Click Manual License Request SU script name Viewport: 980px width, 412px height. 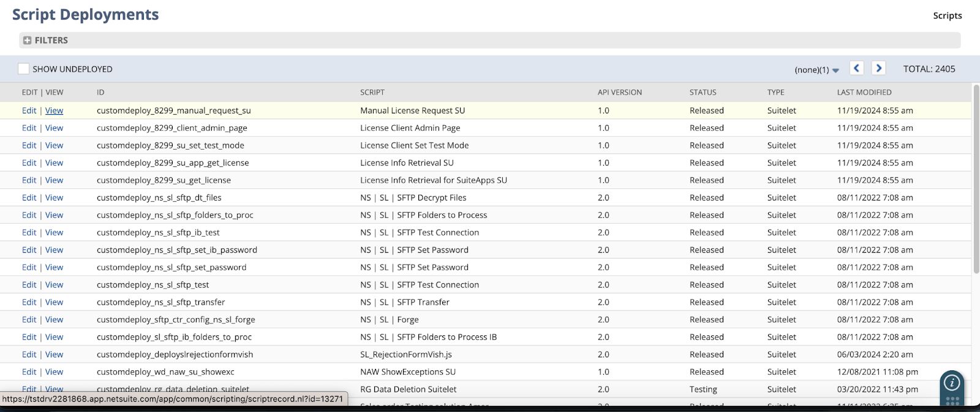click(x=413, y=110)
